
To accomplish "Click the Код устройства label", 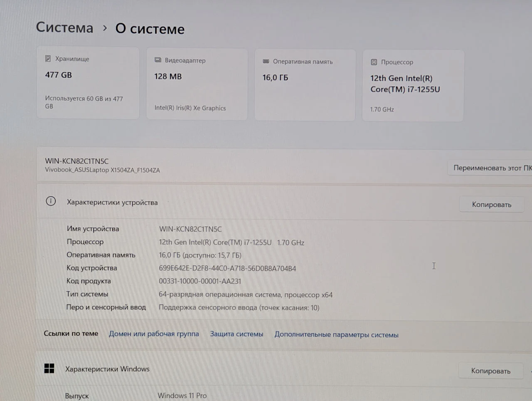I will 92,268.
